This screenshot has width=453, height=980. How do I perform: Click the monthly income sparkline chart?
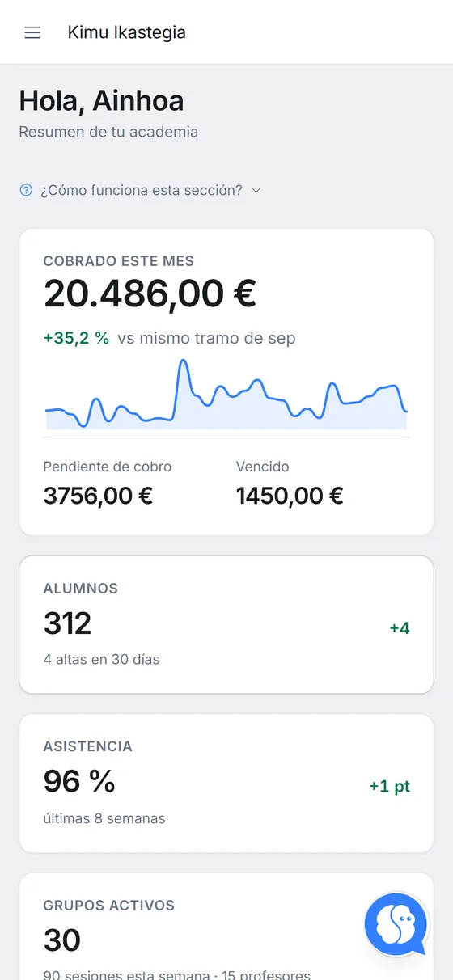tap(226, 394)
